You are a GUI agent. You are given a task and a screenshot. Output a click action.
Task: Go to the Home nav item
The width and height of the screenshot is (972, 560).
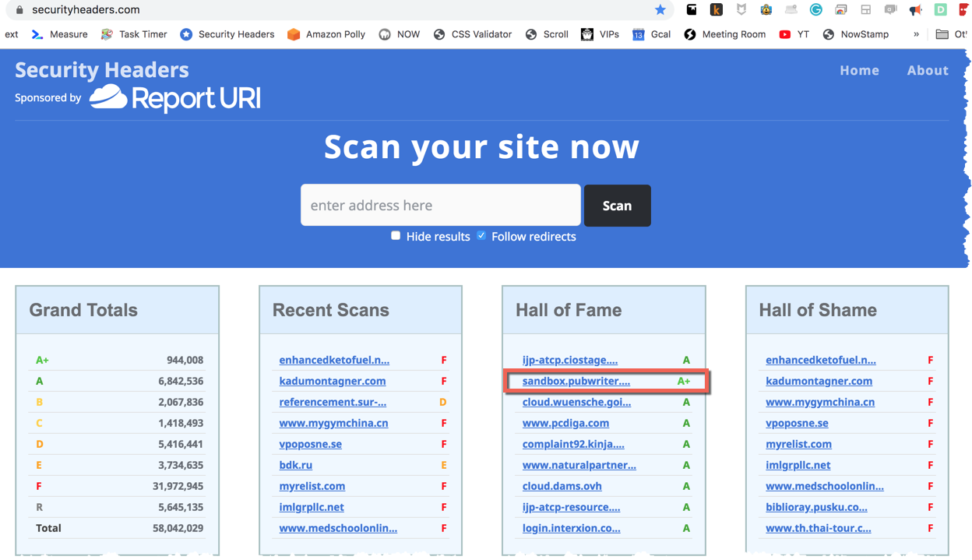[x=859, y=70]
